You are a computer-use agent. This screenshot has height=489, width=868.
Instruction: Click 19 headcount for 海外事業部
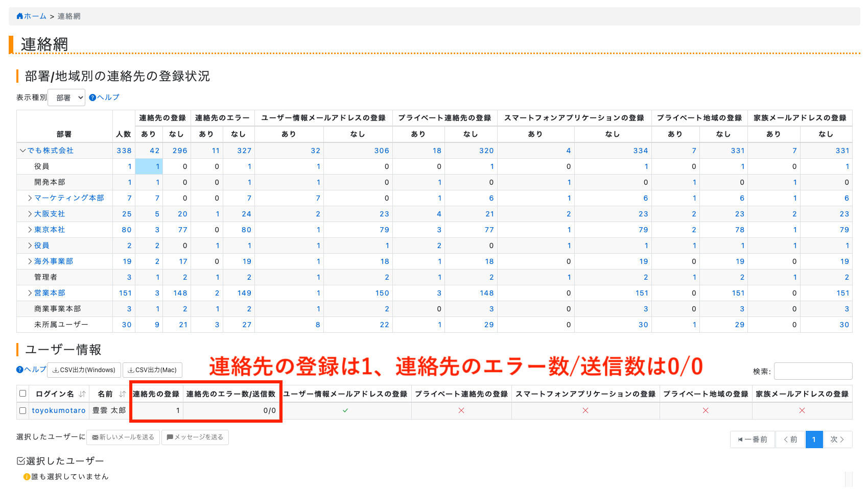click(127, 261)
